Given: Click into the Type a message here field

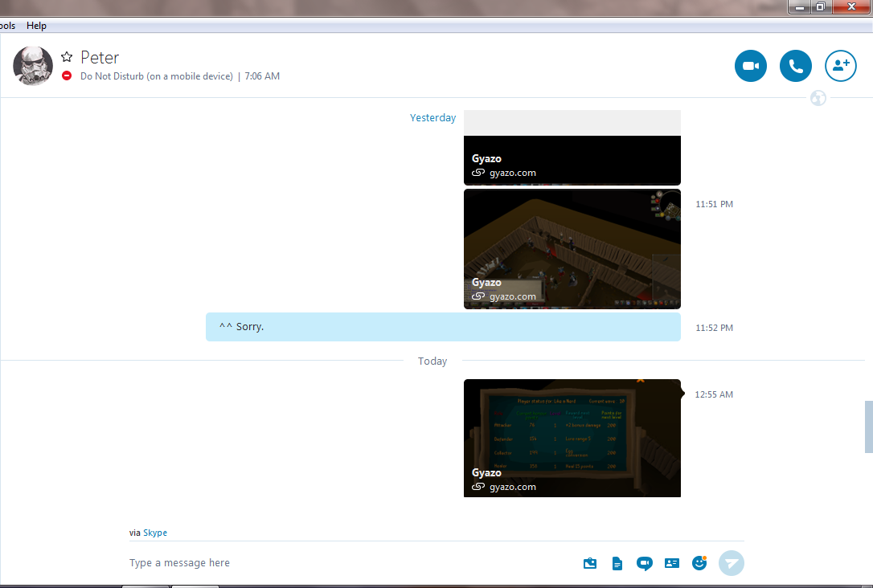Looking at the screenshot, I should point(350,563).
